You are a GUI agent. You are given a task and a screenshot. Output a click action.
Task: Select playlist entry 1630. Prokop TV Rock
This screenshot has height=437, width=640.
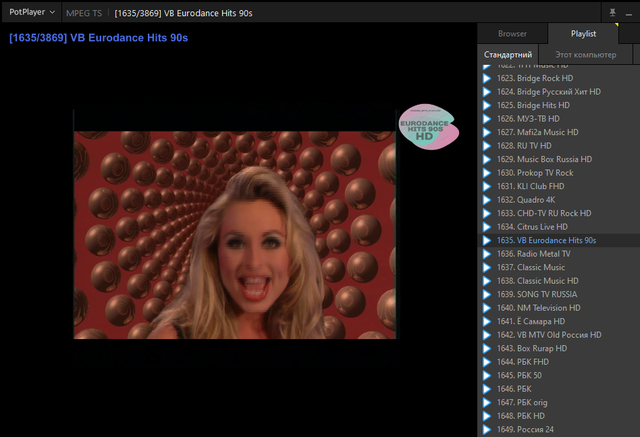(559, 173)
